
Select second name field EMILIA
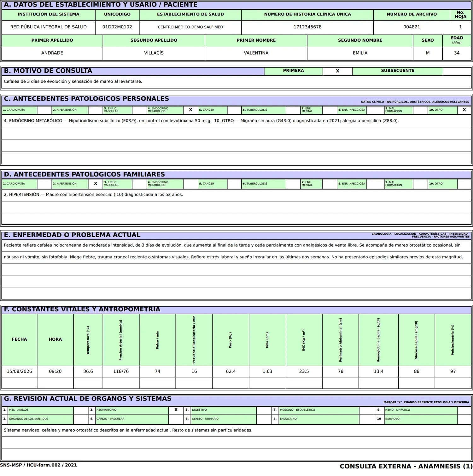pyautogui.click(x=360, y=53)
